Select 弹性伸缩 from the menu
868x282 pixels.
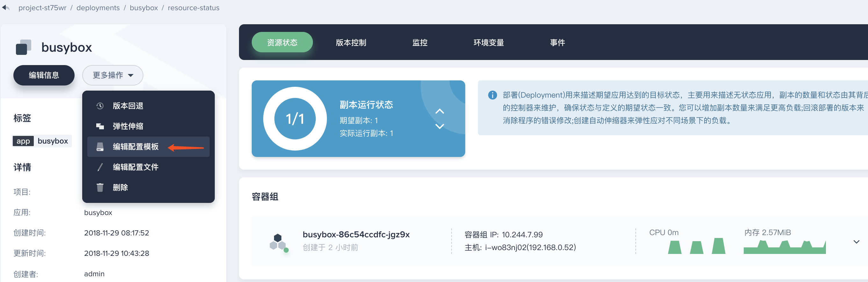pos(148,126)
